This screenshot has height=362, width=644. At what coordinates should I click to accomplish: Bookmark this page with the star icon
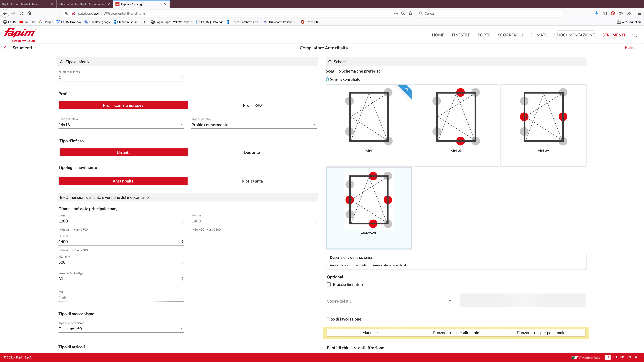point(410,13)
